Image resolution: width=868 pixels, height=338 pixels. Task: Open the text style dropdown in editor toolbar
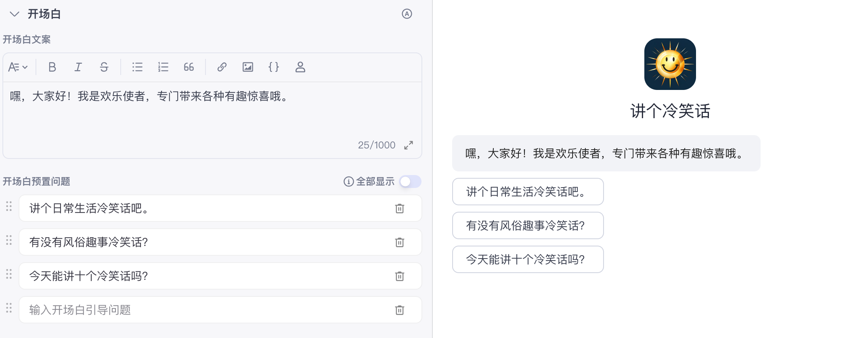(18, 67)
